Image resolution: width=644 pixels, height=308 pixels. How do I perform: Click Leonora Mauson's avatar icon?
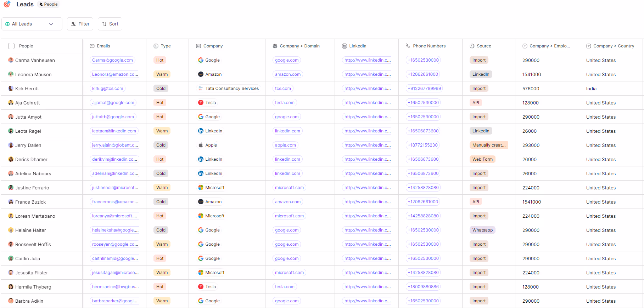click(11, 74)
